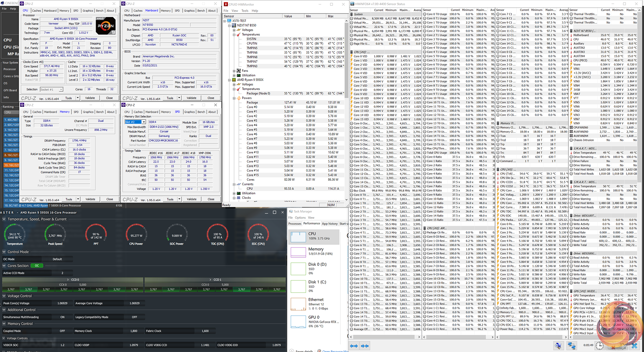Click the Ethernet graph thumbnail

(298, 304)
